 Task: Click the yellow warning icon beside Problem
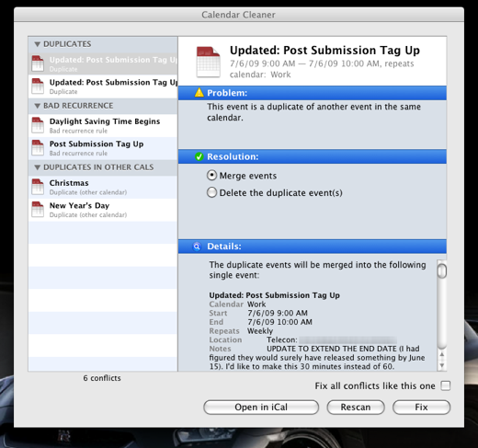199,92
